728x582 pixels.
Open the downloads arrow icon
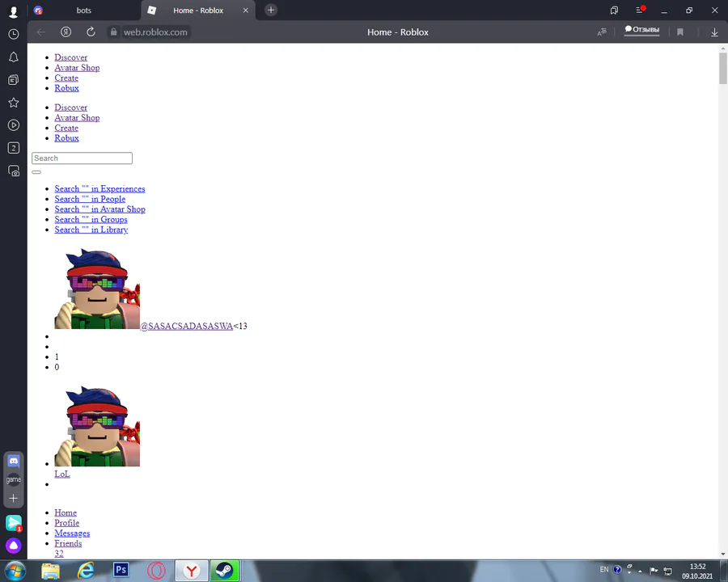coord(714,32)
